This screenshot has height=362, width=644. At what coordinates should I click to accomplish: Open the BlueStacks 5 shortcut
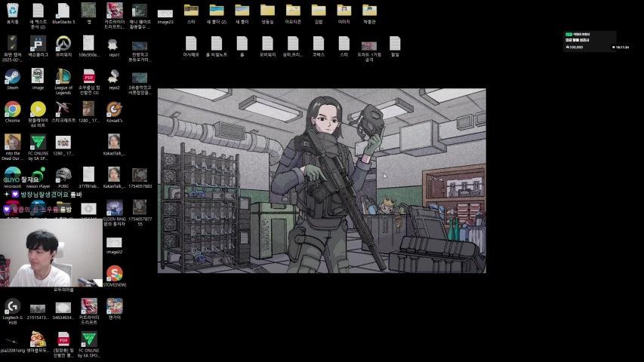pyautogui.click(x=63, y=13)
